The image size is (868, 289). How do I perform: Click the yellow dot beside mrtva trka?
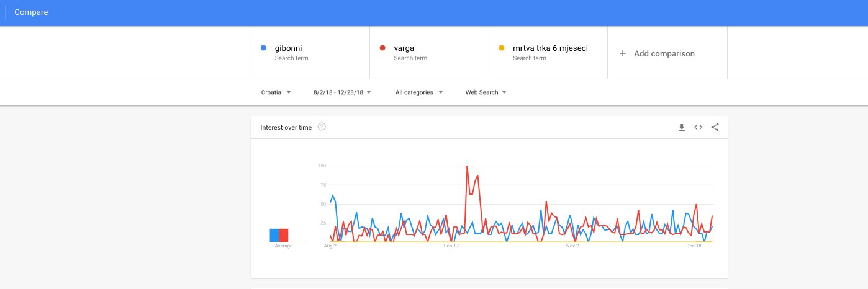coord(502,48)
